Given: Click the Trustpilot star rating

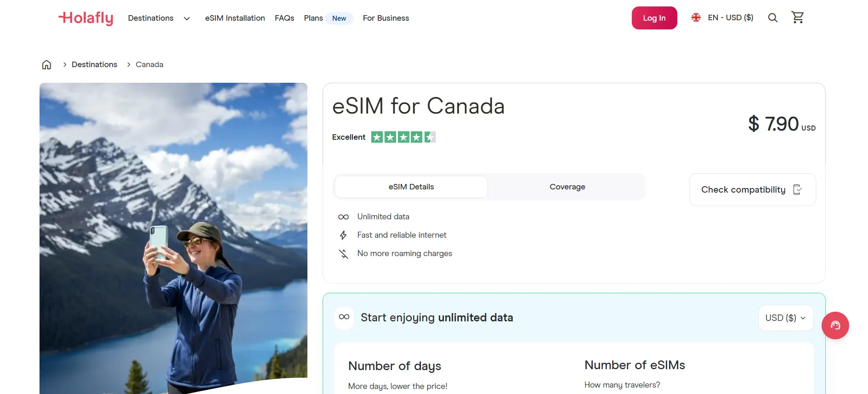Looking at the screenshot, I should click(403, 137).
